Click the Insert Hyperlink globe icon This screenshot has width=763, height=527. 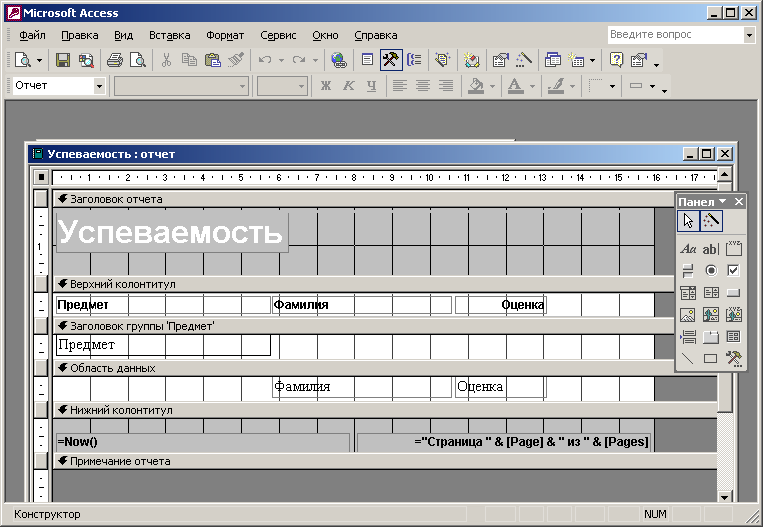[x=339, y=60]
